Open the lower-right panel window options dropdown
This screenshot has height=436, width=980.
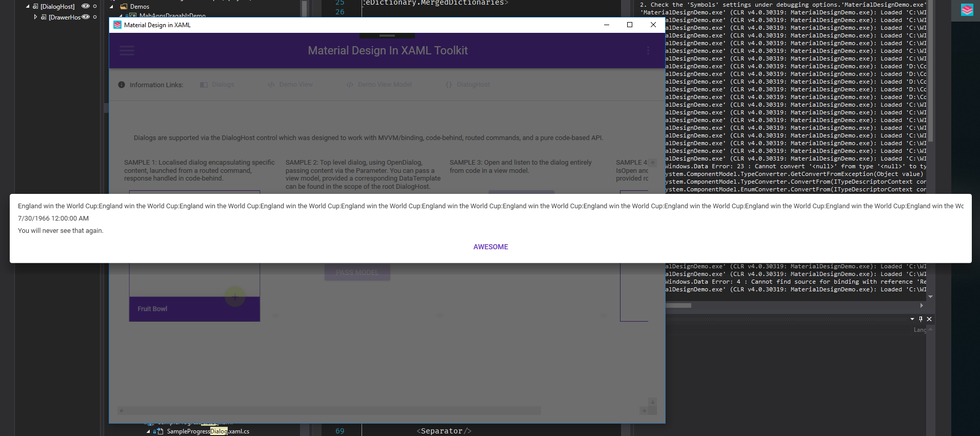coord(912,319)
